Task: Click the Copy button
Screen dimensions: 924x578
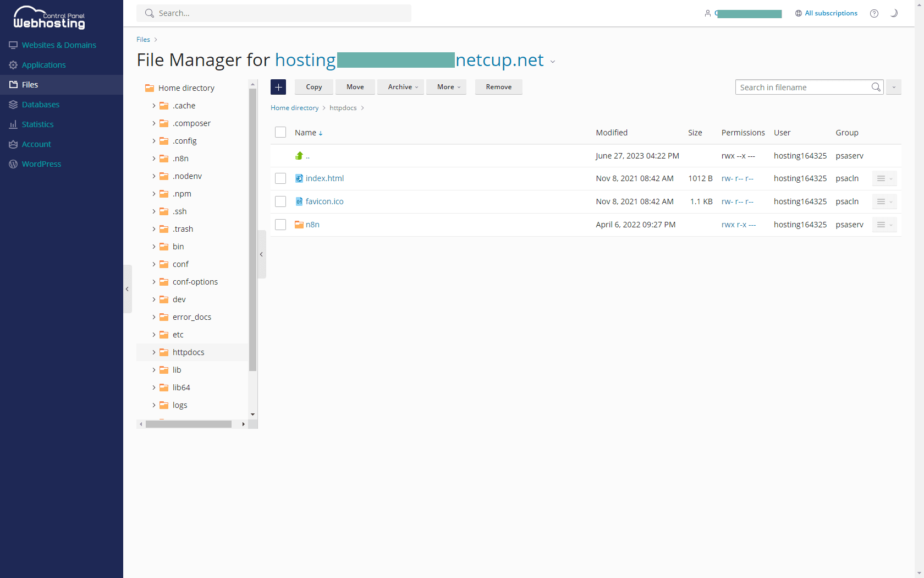Action: [313, 86]
